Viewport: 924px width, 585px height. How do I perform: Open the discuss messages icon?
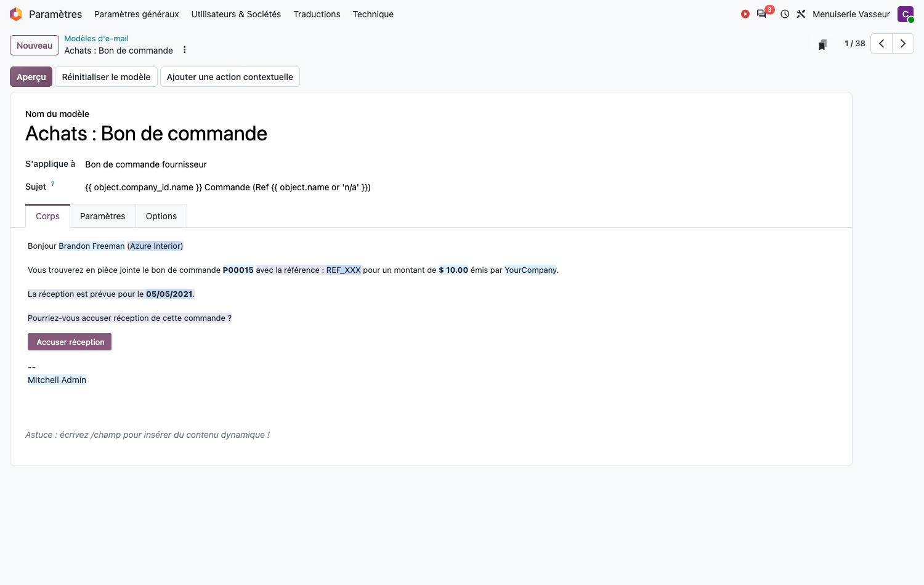click(762, 14)
